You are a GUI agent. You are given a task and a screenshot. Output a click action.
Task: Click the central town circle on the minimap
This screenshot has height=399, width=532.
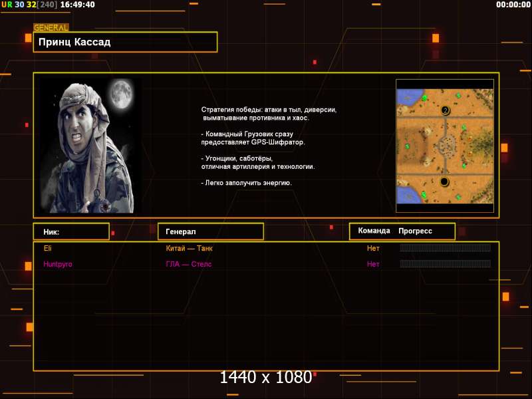tap(444, 145)
